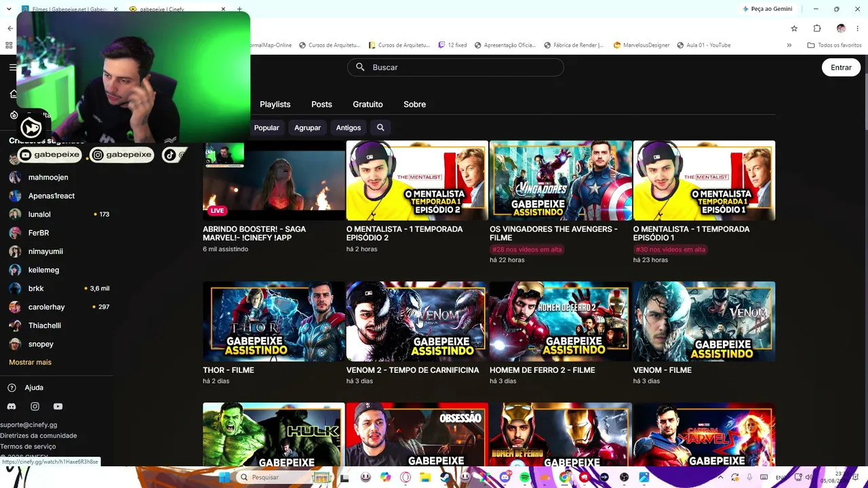Click the suporte@cinefy.gg email link
This screenshot has width=868, height=488.
coord(28,425)
